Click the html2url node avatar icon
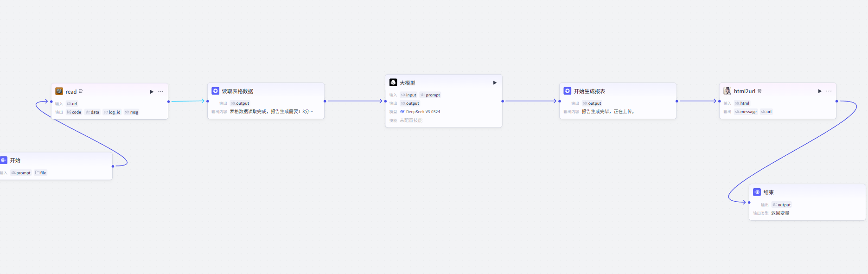The width and height of the screenshot is (868, 274). click(727, 91)
